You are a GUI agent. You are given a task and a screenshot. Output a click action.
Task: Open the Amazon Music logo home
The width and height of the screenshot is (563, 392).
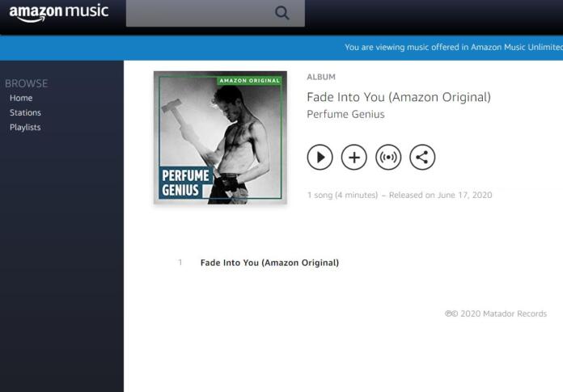coord(58,13)
